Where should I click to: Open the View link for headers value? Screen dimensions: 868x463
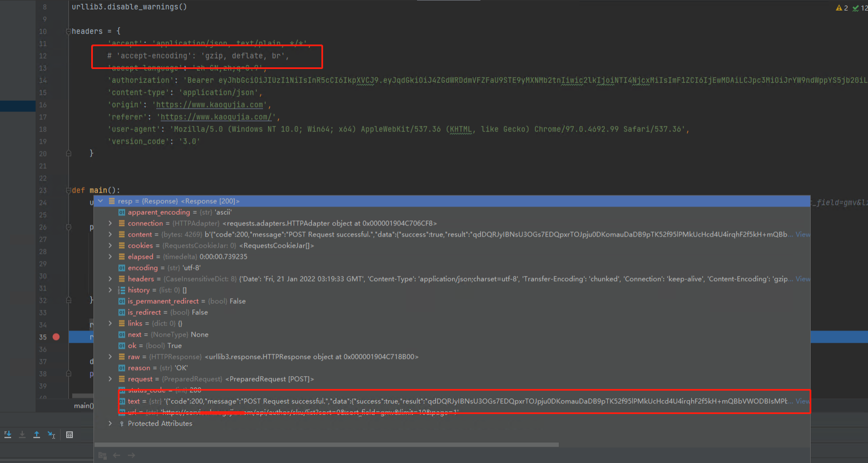pyautogui.click(x=802, y=279)
